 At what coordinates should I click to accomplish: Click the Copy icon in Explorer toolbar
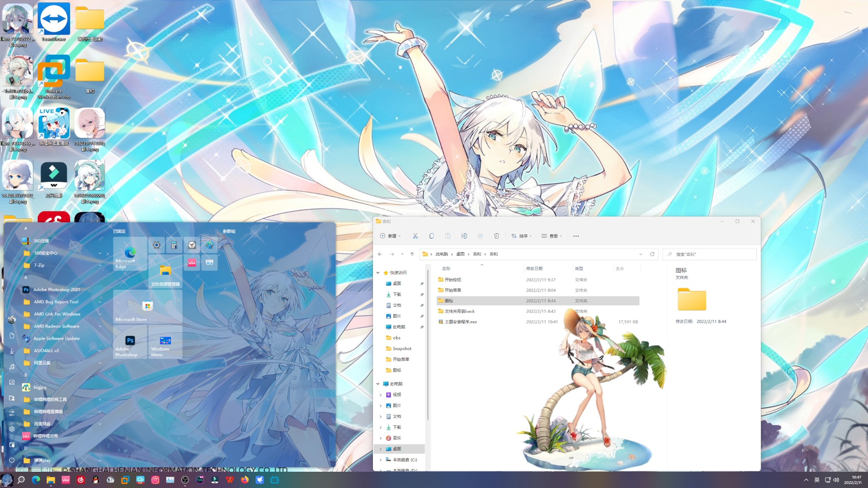pyautogui.click(x=431, y=236)
